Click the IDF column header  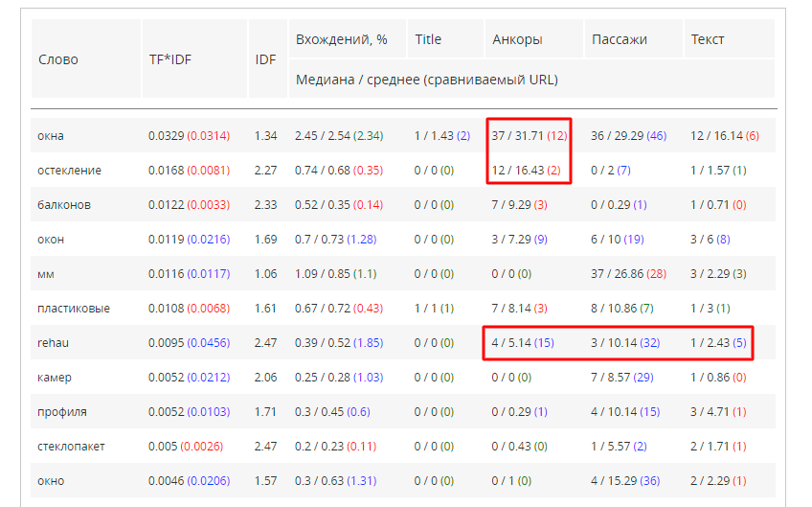[x=268, y=58]
